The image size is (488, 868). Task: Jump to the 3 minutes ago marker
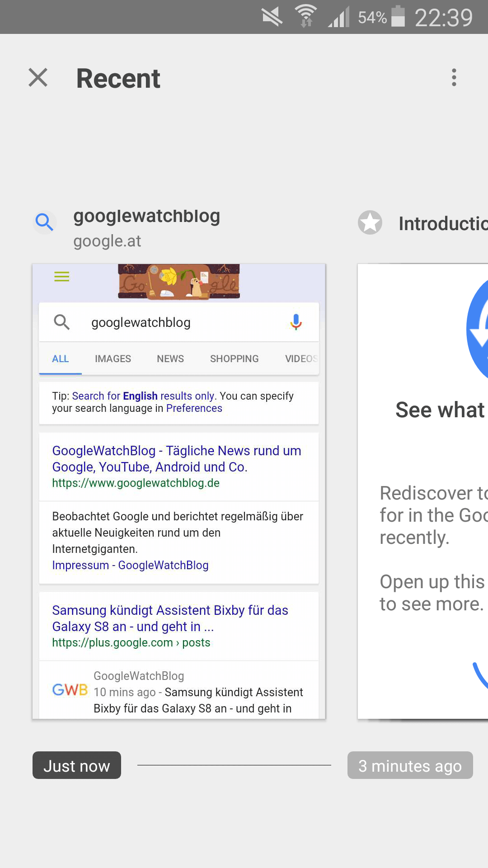410,765
